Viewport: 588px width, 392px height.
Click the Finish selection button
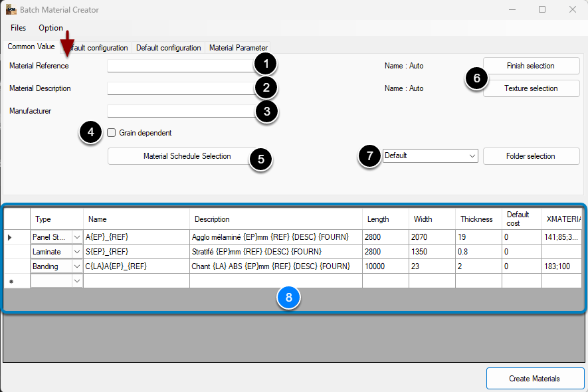tap(531, 66)
